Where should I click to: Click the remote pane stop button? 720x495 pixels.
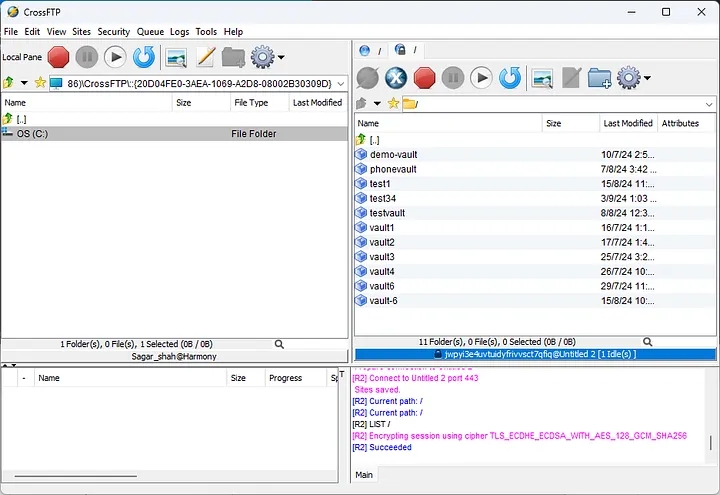(x=424, y=78)
